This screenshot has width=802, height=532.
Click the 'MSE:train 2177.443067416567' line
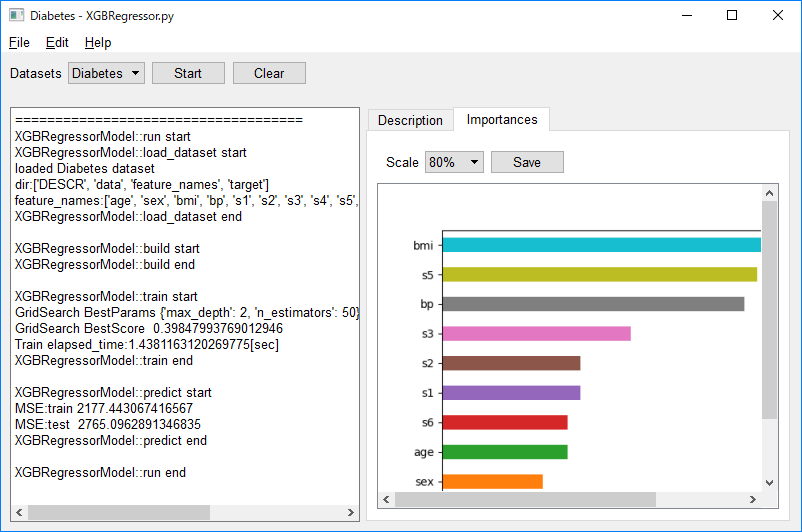click(104, 408)
